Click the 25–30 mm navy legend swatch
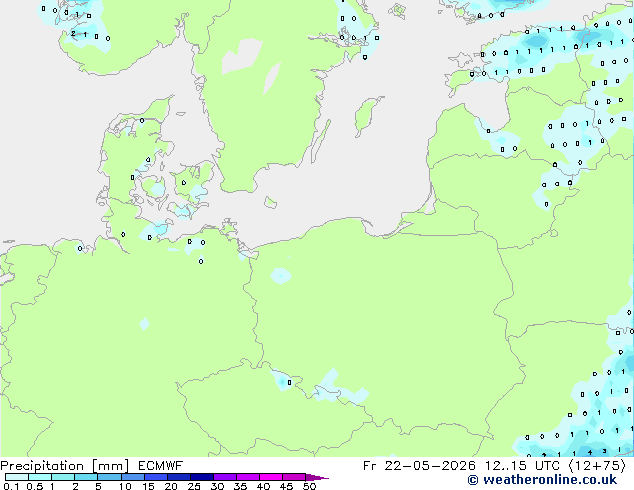This screenshot has width=634, height=490. [x=202, y=477]
